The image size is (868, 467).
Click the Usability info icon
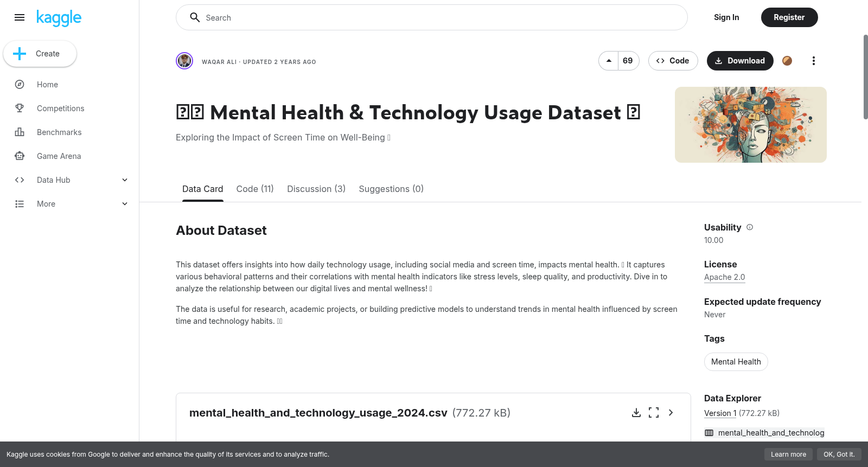pos(750,227)
